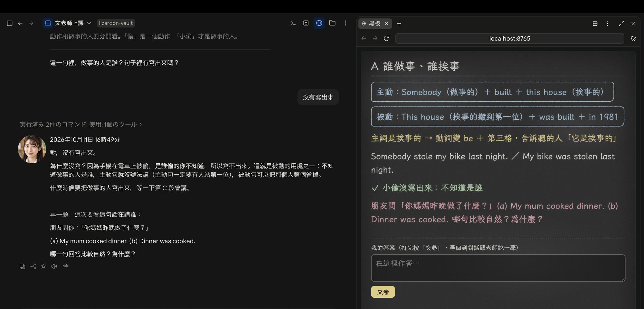
Task: Toggle the left sidebar panel icon
Action: click(x=10, y=23)
